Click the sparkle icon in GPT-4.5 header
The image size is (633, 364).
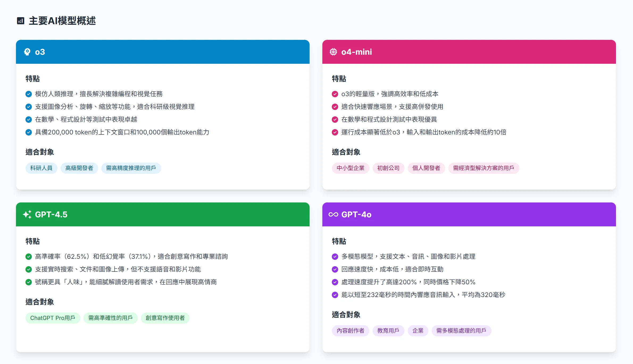27,214
